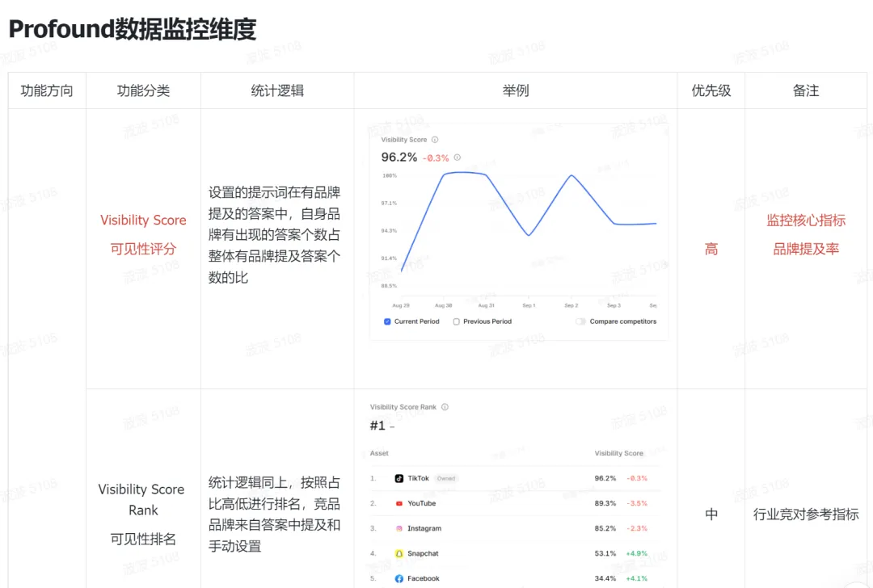Click the 监控核心指标 note text
The height and width of the screenshot is (588, 873).
806,220
